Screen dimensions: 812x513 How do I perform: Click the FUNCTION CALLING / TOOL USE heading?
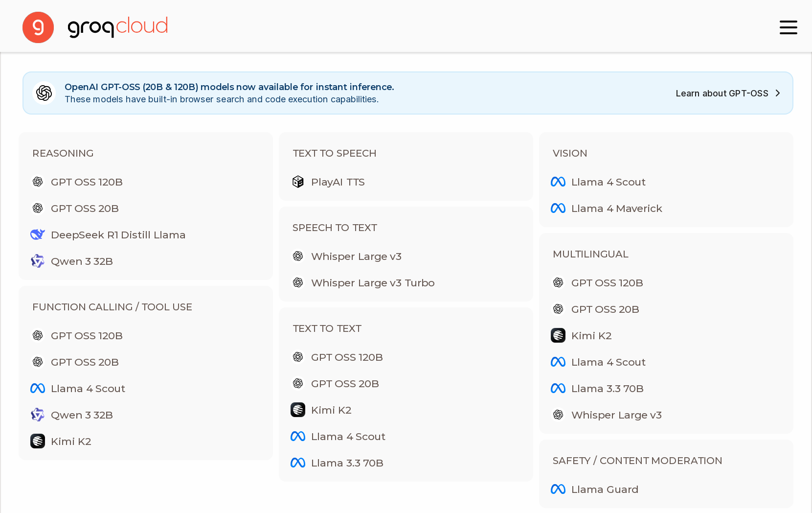click(x=112, y=307)
